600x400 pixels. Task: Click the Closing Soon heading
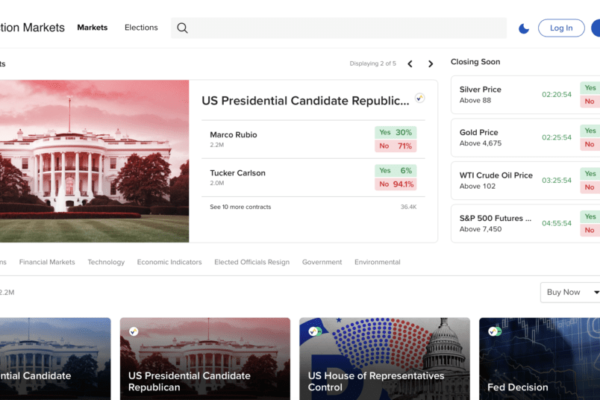475,62
